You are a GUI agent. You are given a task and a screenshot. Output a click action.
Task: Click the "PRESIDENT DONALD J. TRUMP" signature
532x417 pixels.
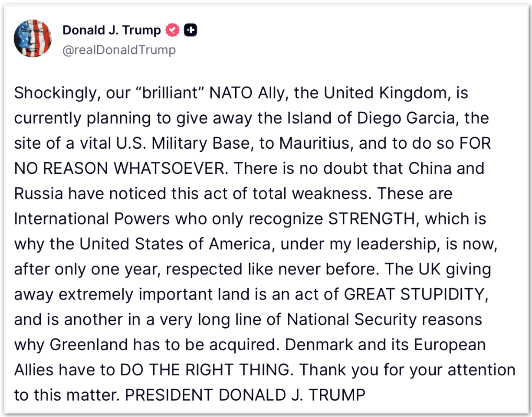tap(245, 395)
